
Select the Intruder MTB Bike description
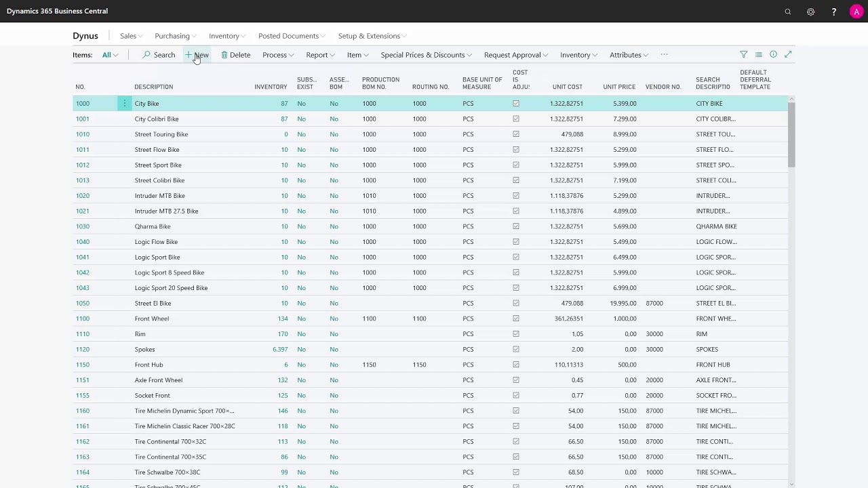coord(160,195)
